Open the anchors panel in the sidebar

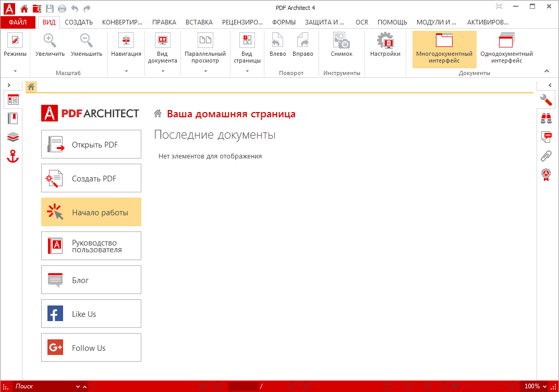pos(13,156)
